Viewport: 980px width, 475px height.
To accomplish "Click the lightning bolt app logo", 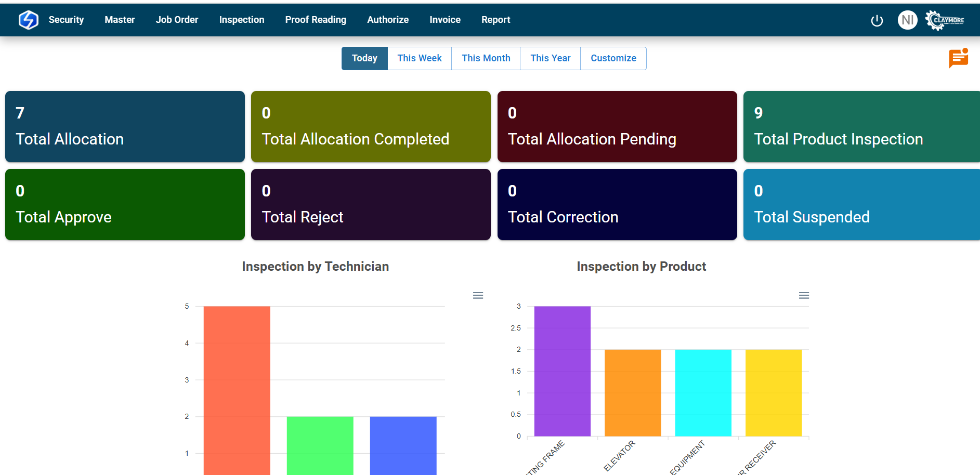I will tap(28, 20).
